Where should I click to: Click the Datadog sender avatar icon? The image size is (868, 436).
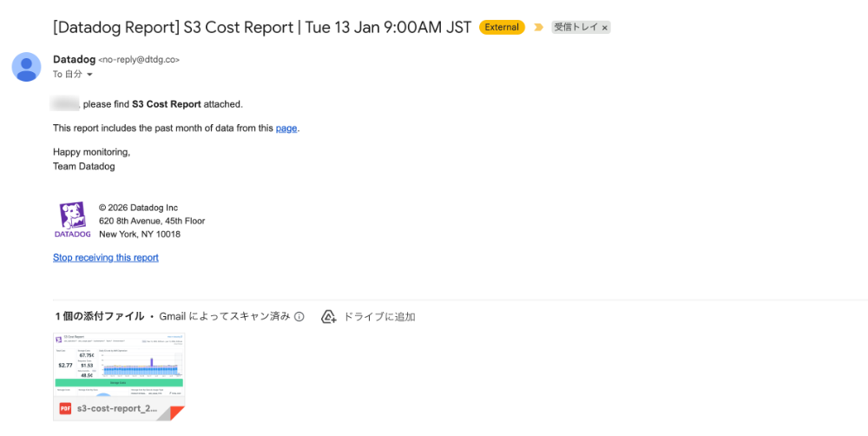(x=27, y=67)
